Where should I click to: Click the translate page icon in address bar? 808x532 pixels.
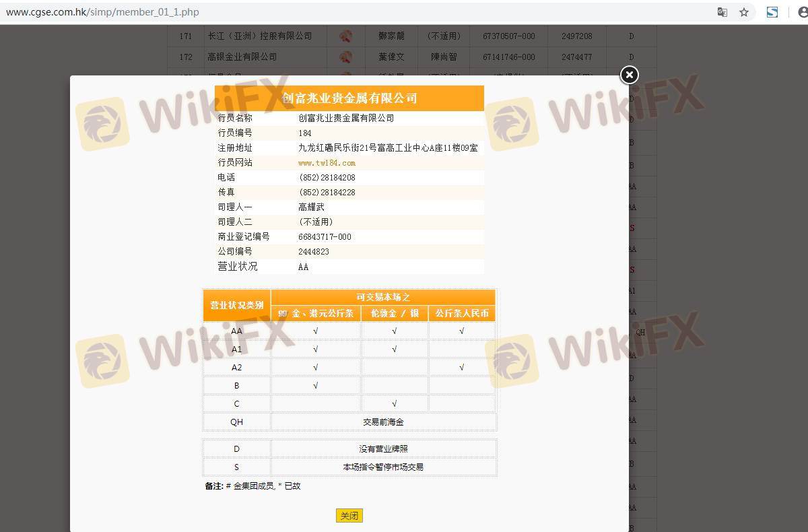[x=722, y=12]
